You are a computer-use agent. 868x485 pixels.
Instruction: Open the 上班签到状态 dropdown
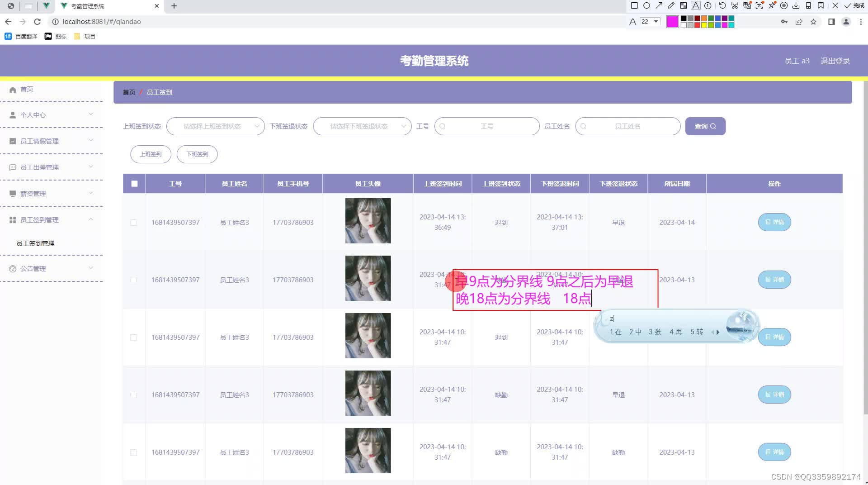[x=215, y=126]
